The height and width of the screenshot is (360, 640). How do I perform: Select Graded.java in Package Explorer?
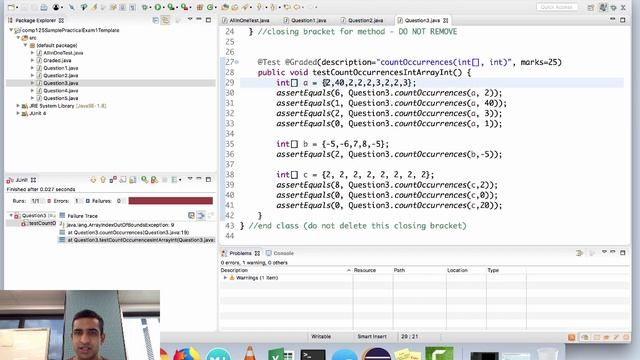[x=58, y=60]
